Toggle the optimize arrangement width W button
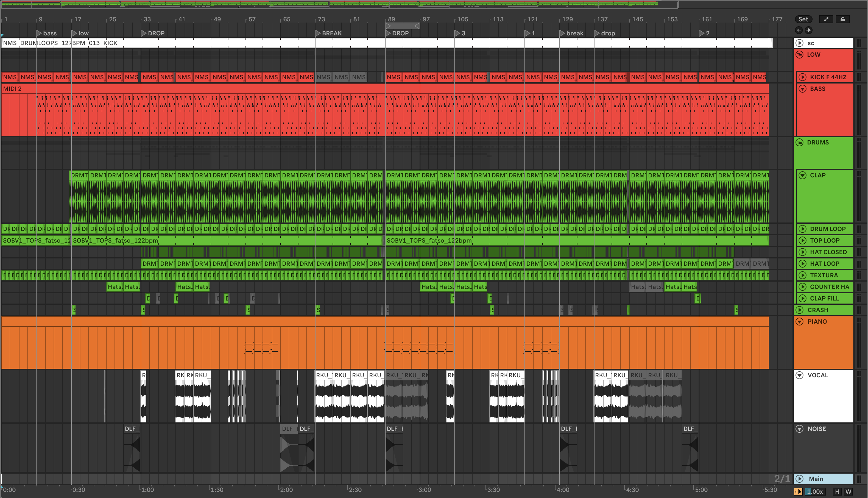 pyautogui.click(x=848, y=492)
